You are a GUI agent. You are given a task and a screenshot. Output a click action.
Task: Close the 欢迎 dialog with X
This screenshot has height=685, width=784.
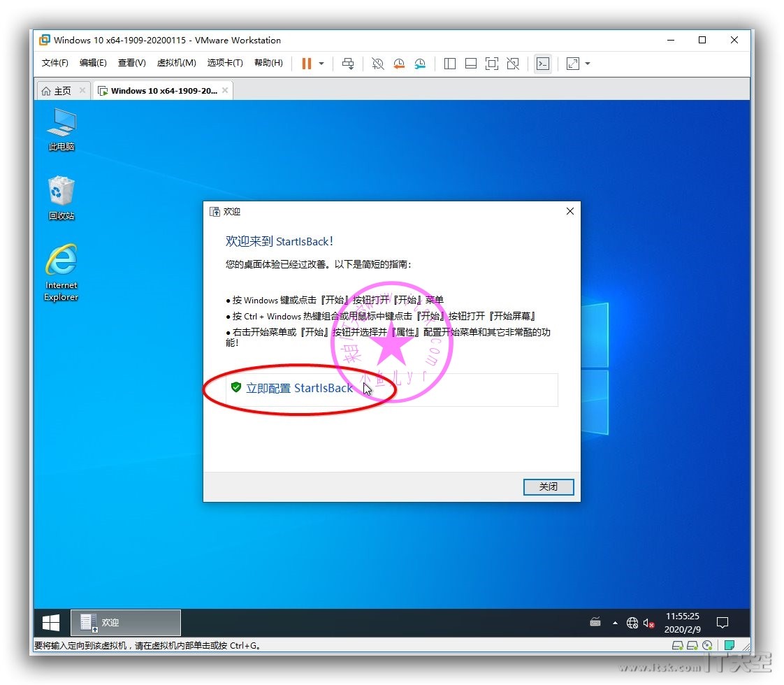click(570, 212)
